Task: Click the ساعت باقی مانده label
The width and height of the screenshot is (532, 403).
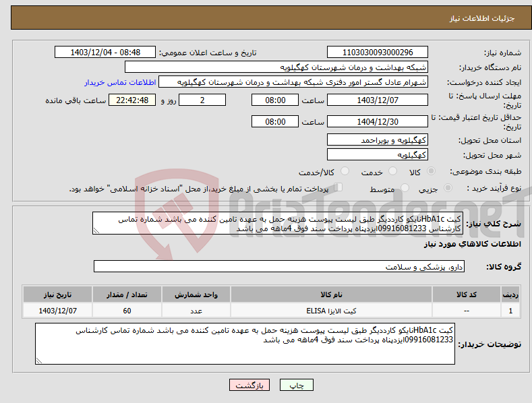Action: 76,101
